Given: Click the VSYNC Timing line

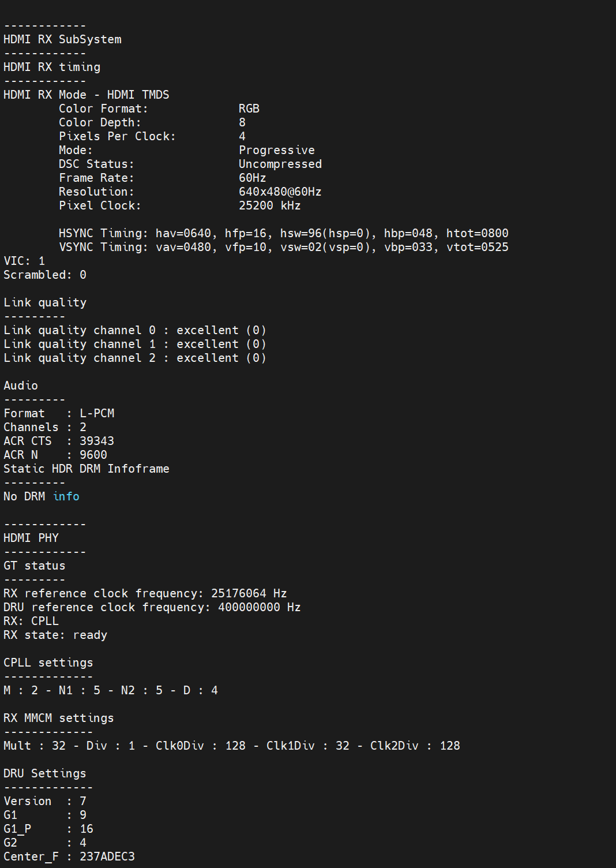Looking at the screenshot, I should (x=283, y=247).
